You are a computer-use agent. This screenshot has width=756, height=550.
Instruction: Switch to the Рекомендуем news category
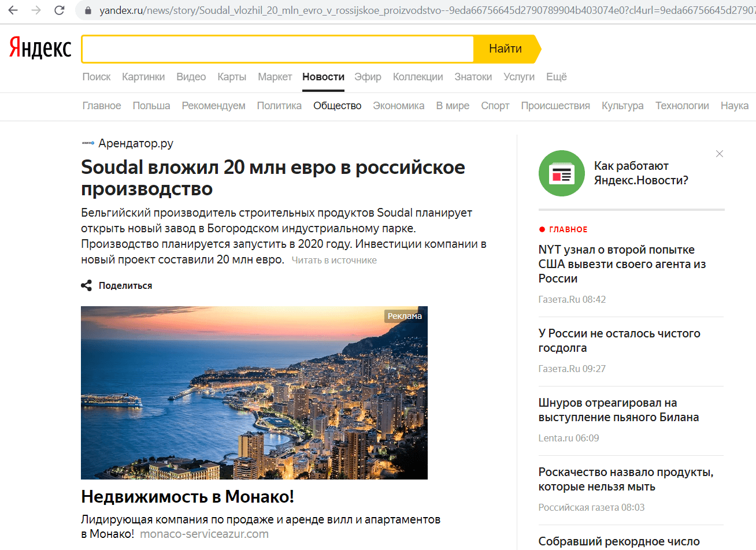tap(214, 106)
